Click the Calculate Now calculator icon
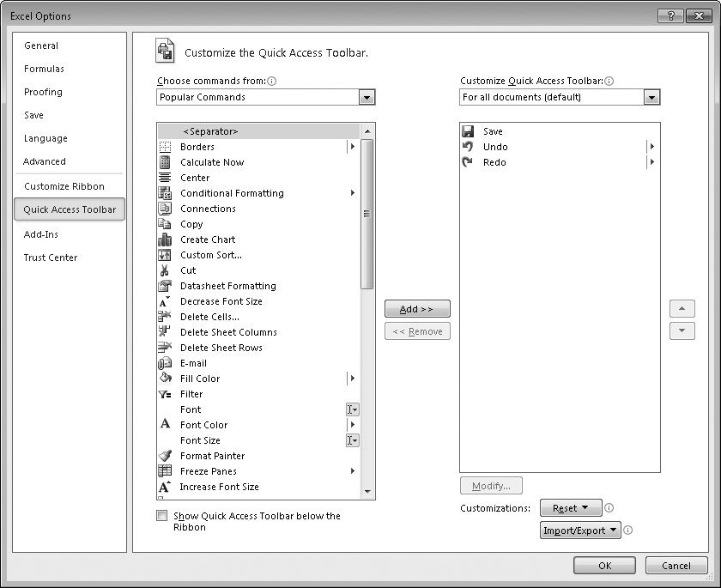This screenshot has height=588, width=721. coord(165,162)
